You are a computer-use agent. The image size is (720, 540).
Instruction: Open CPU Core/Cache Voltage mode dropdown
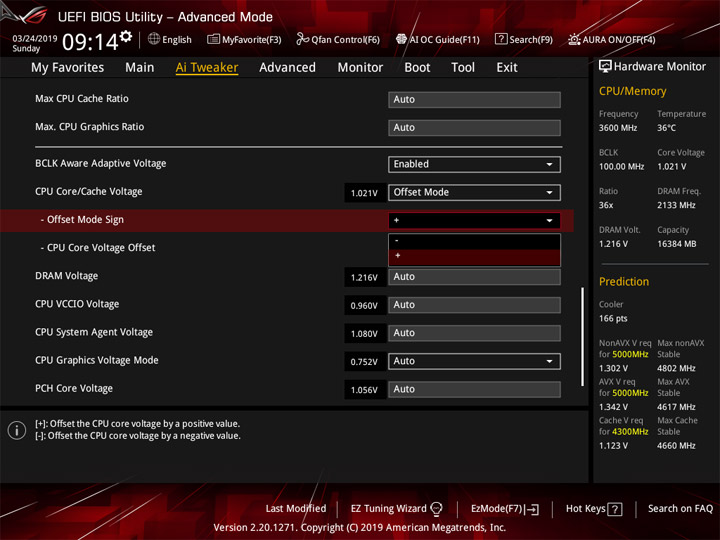pyautogui.click(x=474, y=192)
